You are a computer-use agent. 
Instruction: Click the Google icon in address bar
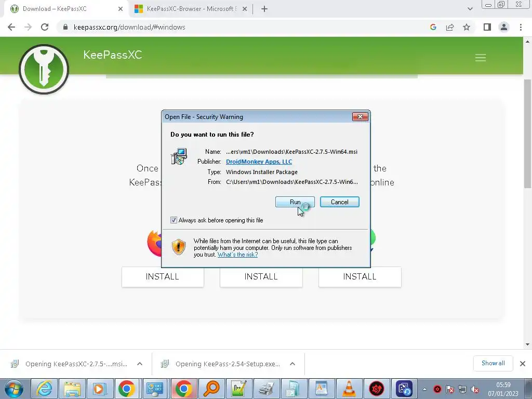click(433, 27)
